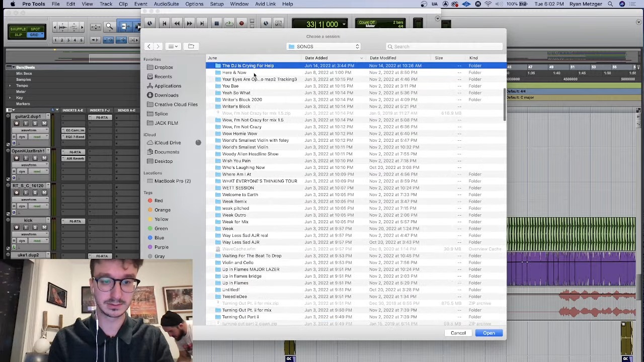Open the AudioSuite menu
Screen dimensions: 644x362
click(166, 4)
